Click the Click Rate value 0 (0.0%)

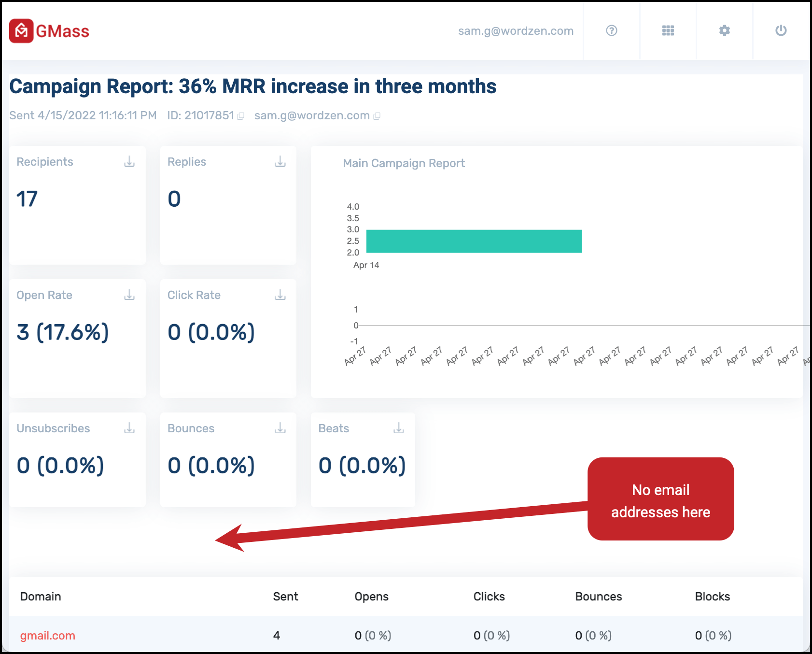click(211, 332)
